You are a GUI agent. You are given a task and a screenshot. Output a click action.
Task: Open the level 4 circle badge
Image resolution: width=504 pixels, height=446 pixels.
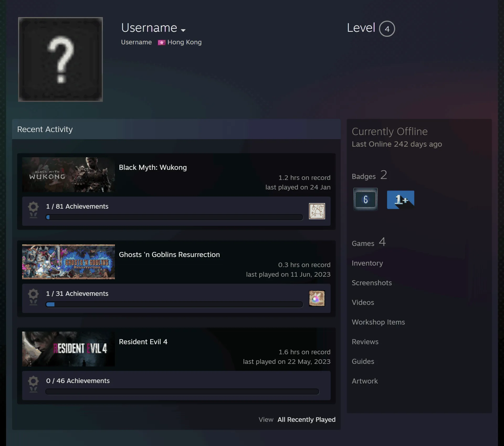pos(387,29)
